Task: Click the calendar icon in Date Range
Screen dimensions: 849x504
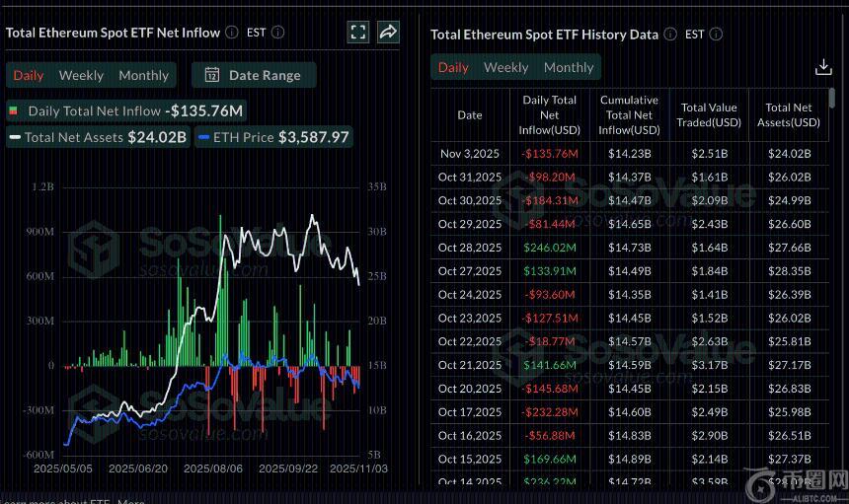Action: point(212,75)
